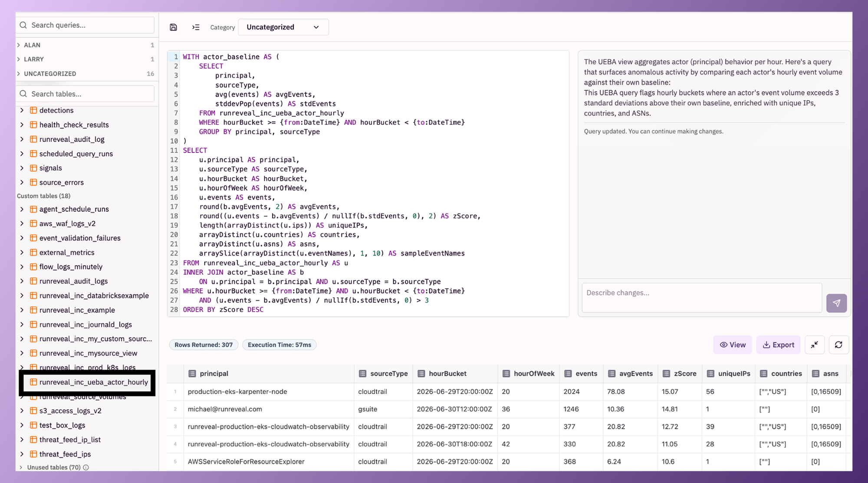Click the format query icon
Viewport: 868px width, 483px height.
tap(196, 27)
